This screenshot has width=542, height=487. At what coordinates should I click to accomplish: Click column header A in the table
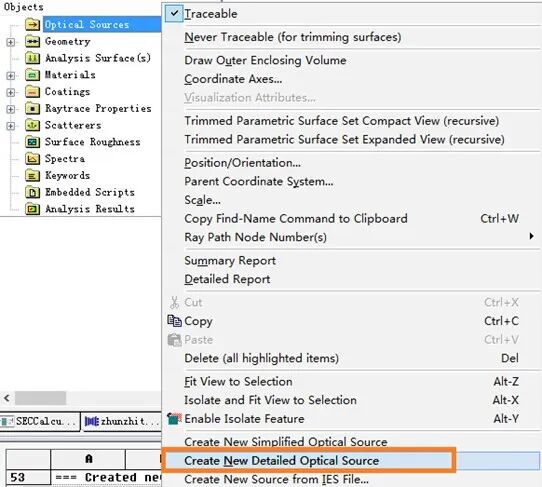[88, 459]
